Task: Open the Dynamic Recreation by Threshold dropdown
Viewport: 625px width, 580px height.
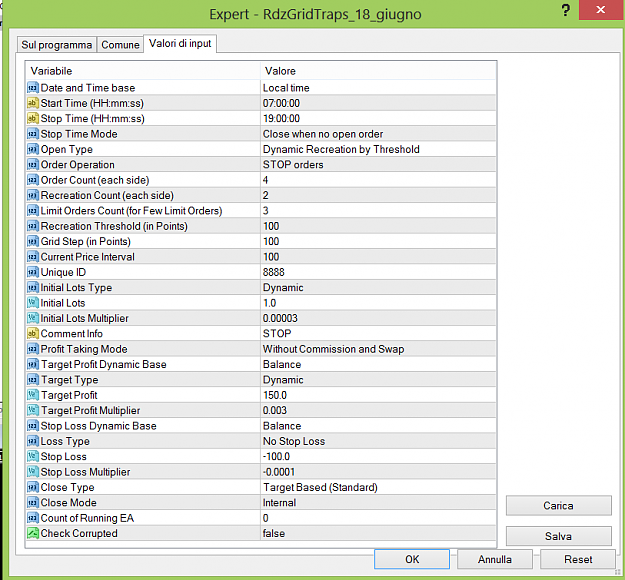Action: click(x=378, y=149)
